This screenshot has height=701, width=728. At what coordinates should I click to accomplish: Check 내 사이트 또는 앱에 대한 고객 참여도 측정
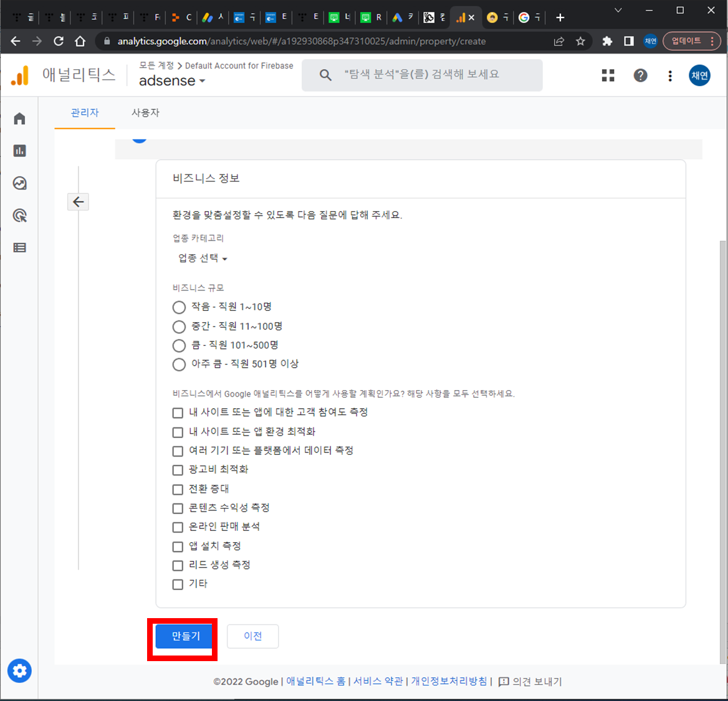tap(178, 412)
